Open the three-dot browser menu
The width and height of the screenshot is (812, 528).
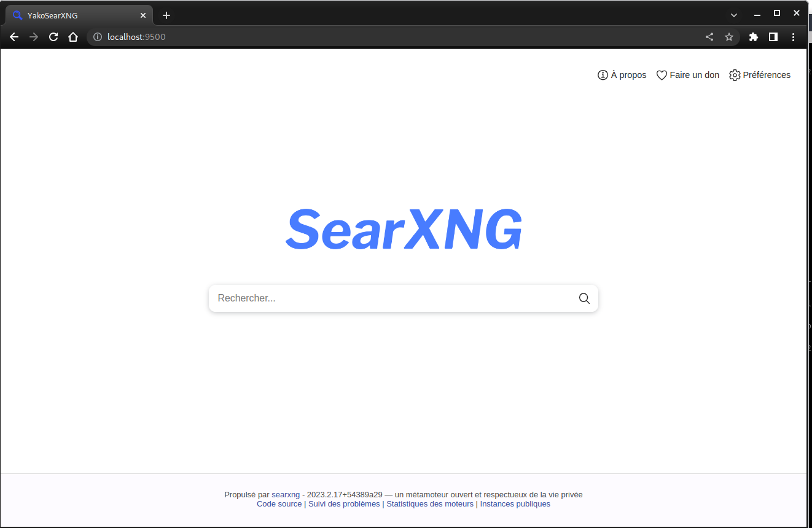pyautogui.click(x=794, y=37)
